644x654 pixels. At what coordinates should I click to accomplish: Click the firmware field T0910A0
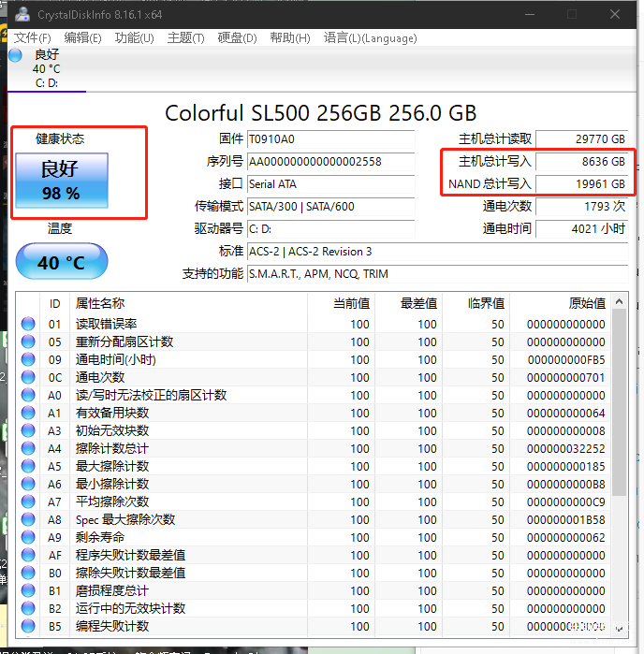(x=331, y=138)
